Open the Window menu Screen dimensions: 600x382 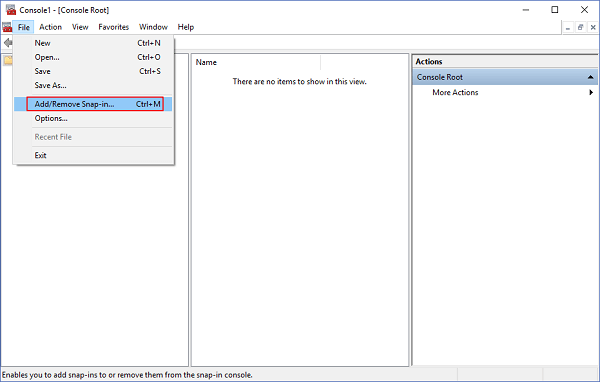click(x=153, y=27)
